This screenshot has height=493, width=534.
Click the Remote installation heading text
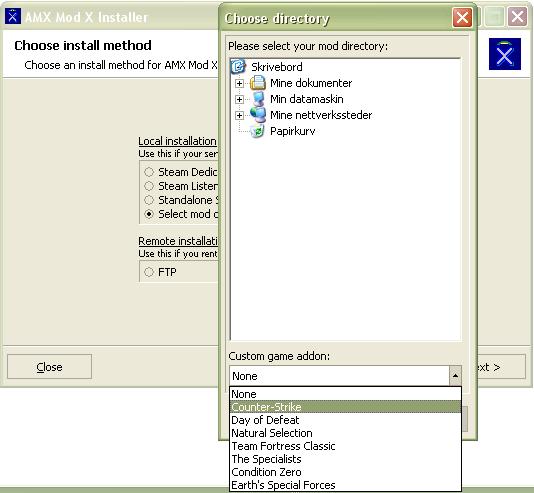pos(178,241)
